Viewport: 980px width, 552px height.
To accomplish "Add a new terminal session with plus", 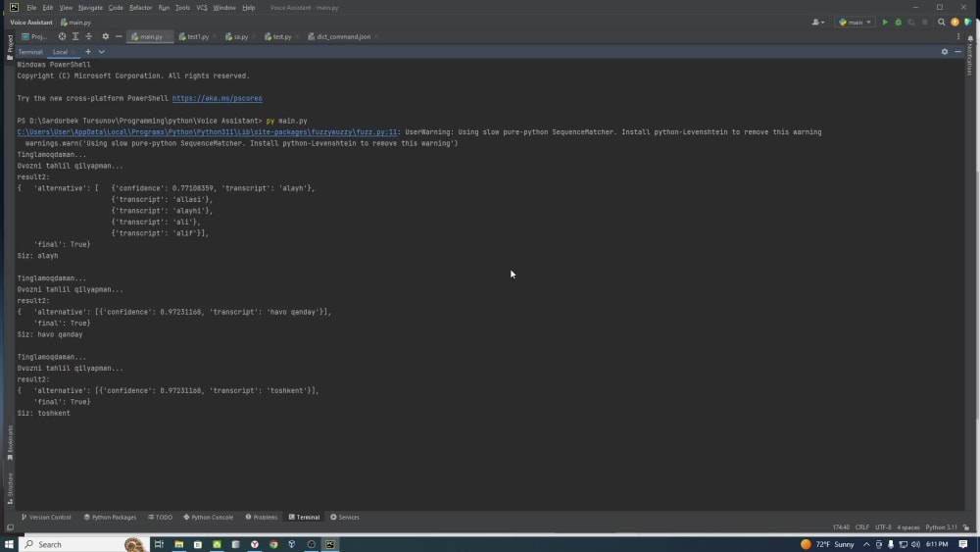I will click(x=88, y=52).
